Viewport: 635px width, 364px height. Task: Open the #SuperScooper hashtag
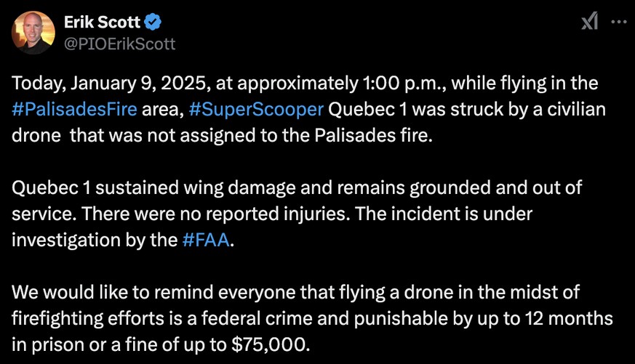click(256, 110)
